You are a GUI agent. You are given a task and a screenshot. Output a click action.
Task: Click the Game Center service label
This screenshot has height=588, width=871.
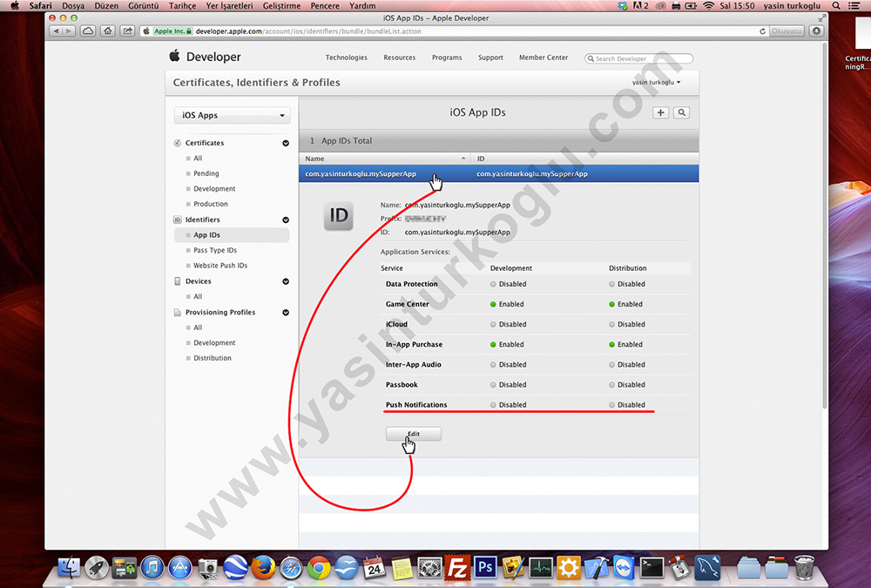click(x=407, y=304)
